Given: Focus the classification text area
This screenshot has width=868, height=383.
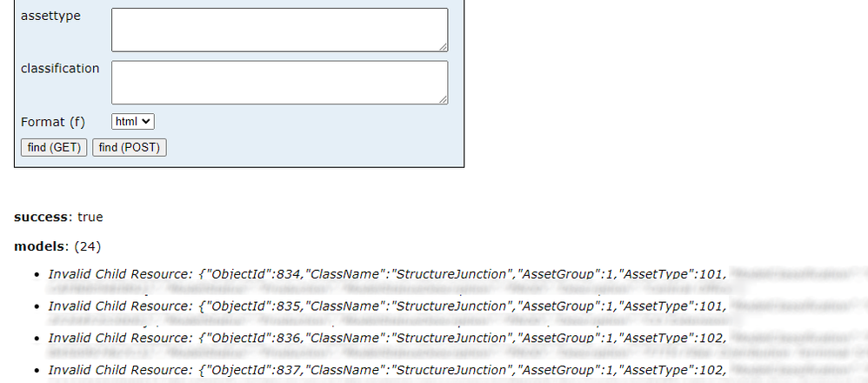Looking at the screenshot, I should click(279, 82).
